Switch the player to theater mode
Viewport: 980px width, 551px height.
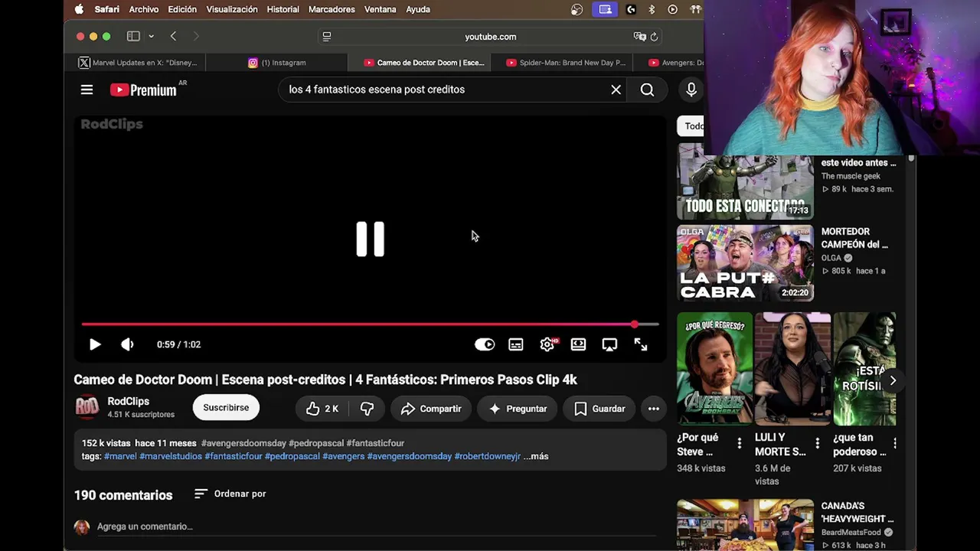pos(578,344)
